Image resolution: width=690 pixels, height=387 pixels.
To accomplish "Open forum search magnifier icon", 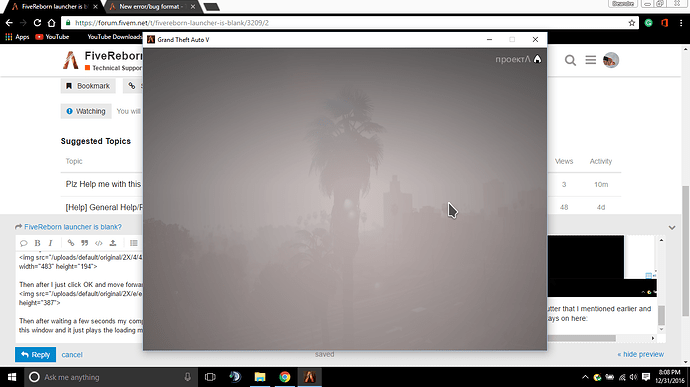I will (570, 60).
